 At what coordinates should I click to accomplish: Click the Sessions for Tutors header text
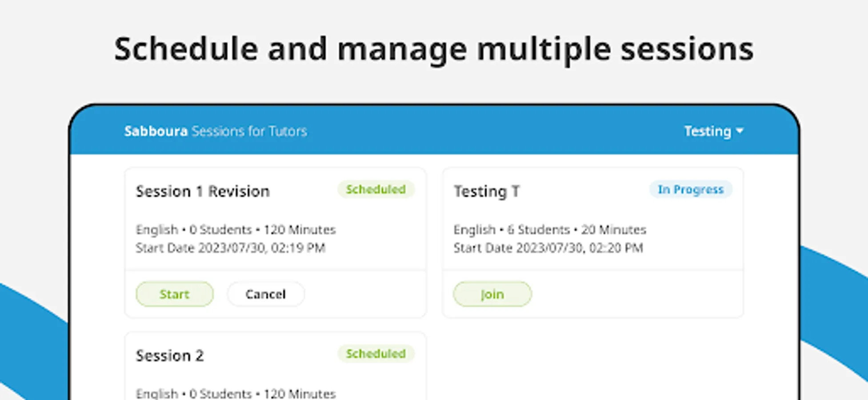(249, 131)
